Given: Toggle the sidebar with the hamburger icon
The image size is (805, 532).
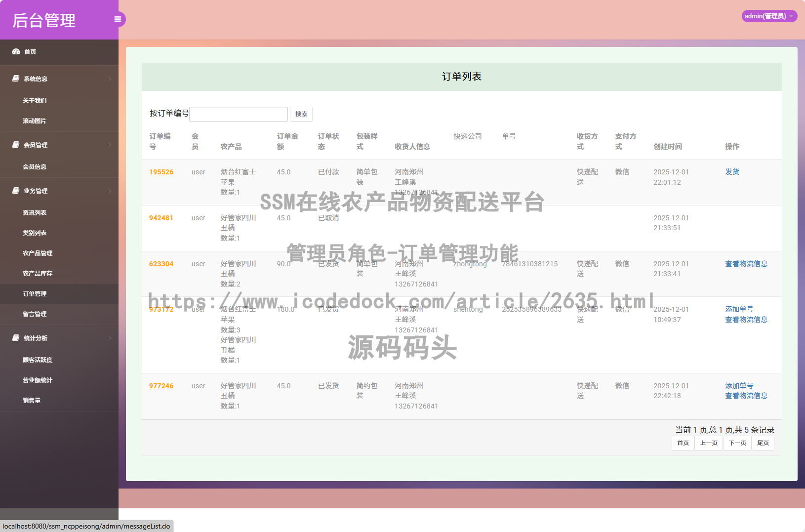Looking at the screenshot, I should (x=118, y=19).
